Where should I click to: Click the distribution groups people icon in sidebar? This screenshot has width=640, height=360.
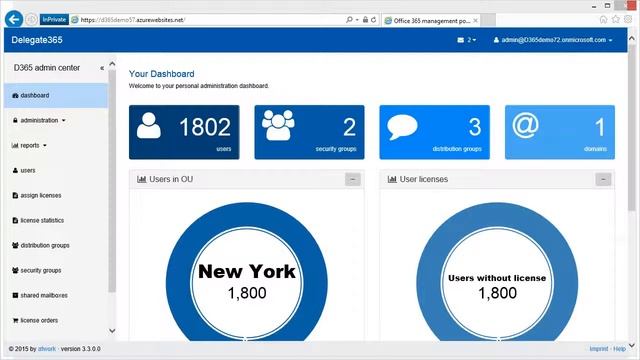[x=15, y=245]
